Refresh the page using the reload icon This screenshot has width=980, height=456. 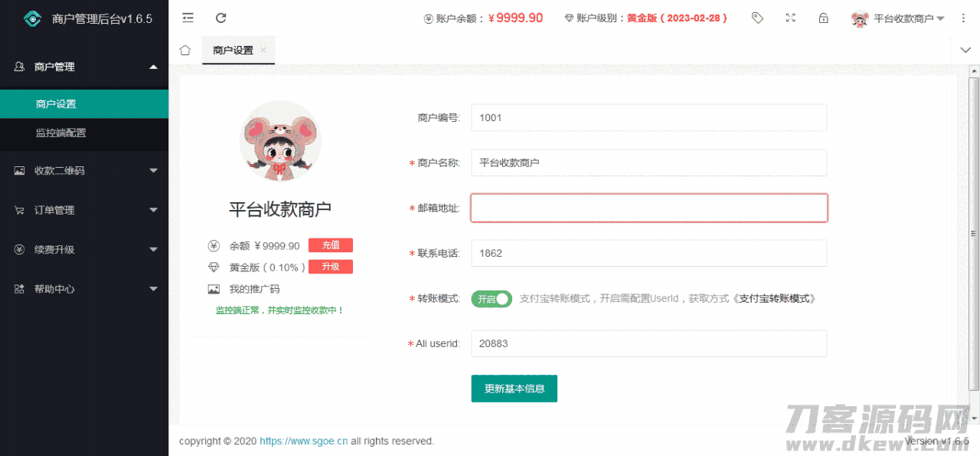[x=221, y=18]
